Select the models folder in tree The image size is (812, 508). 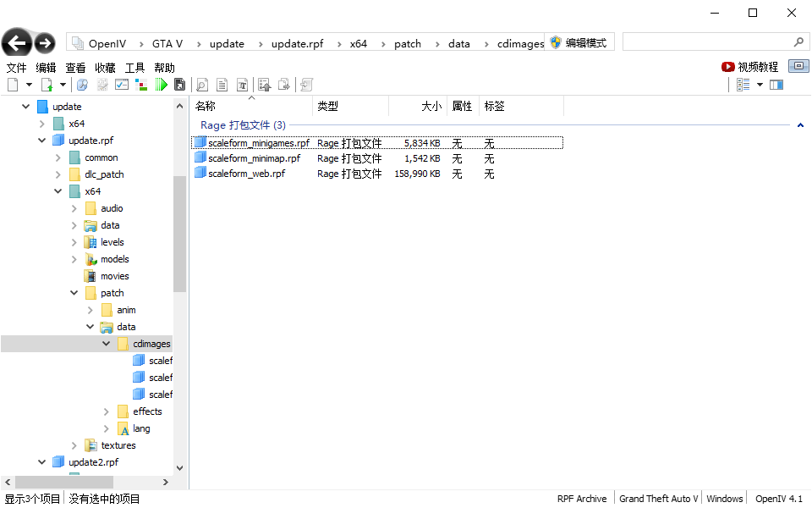pos(115,259)
